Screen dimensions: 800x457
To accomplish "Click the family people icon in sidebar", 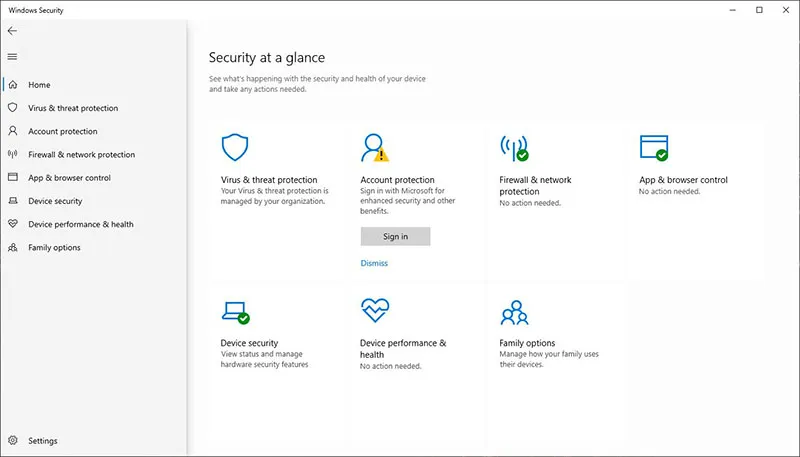I will pyautogui.click(x=13, y=247).
